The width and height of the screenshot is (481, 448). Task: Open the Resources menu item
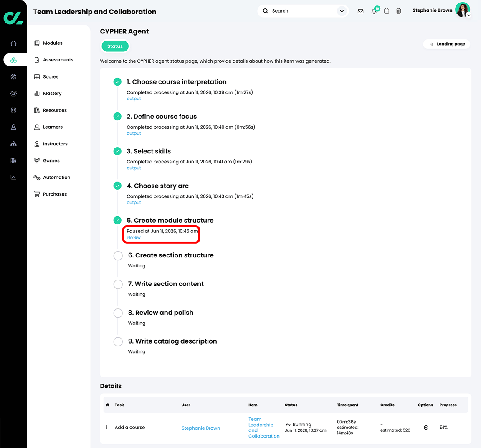(50, 110)
